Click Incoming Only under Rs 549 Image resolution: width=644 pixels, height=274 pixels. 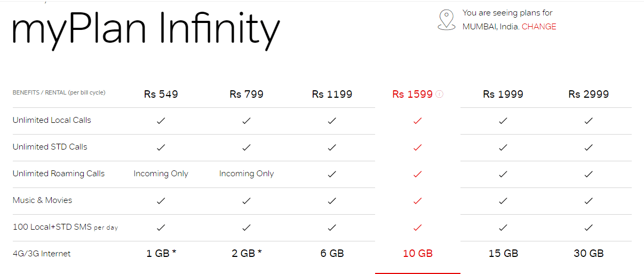[161, 174]
